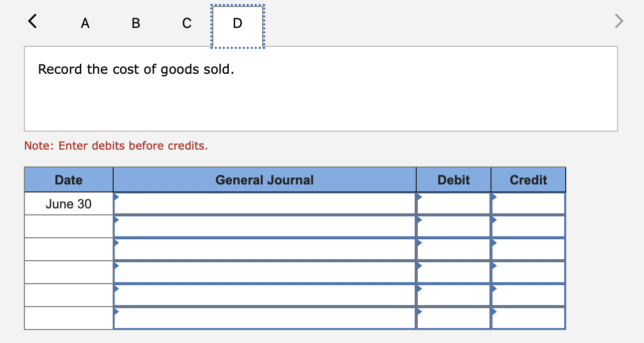Click the debit flag marker in first row
Viewport: 644px width, 343px height.
(x=420, y=196)
